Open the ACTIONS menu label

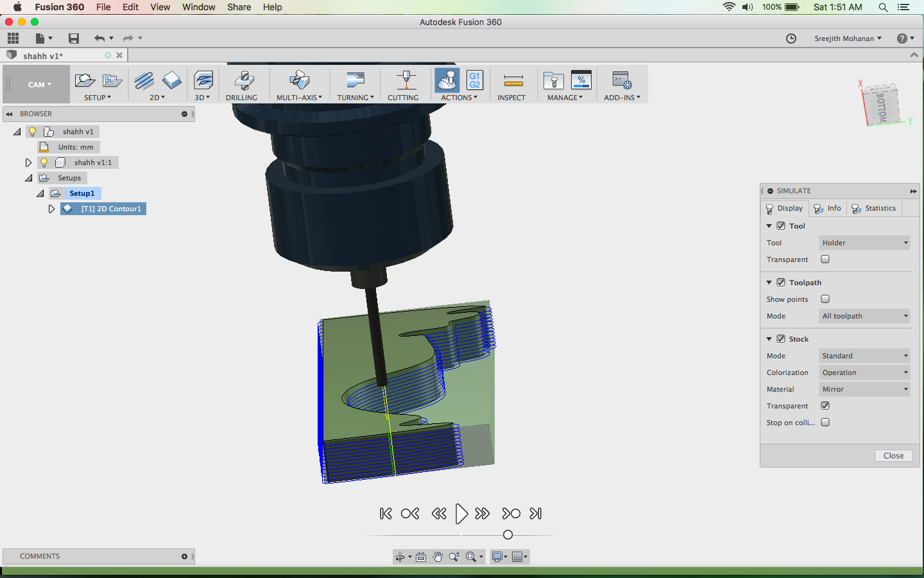pos(459,98)
